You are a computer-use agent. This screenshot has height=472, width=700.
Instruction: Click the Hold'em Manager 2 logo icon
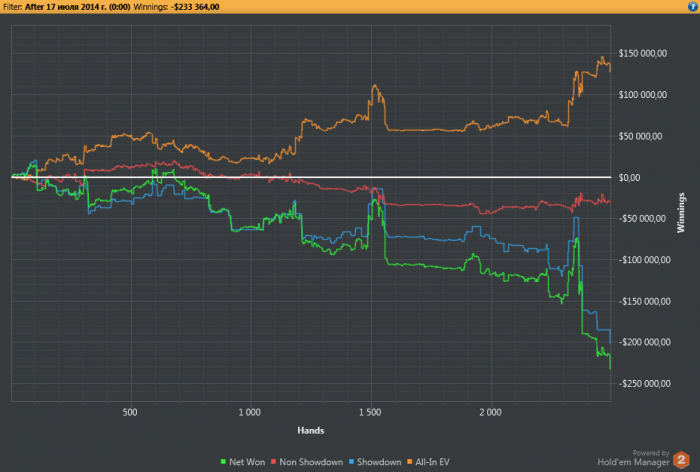click(x=681, y=460)
